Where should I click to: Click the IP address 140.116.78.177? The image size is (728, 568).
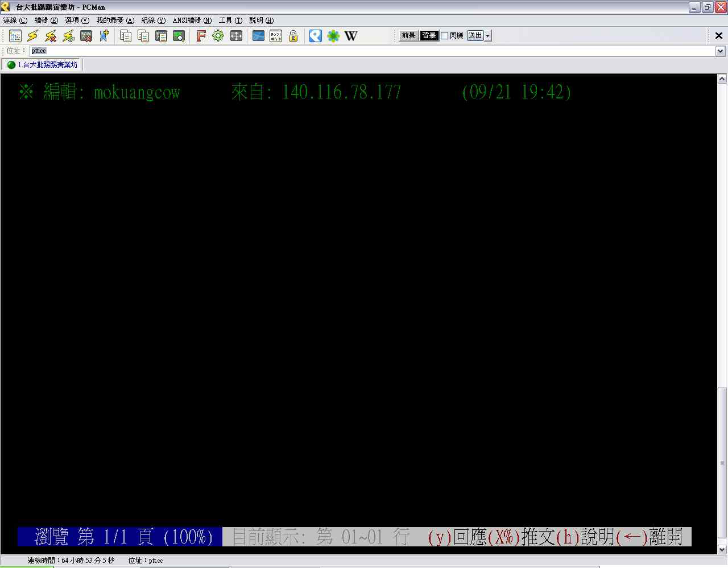[x=341, y=92]
